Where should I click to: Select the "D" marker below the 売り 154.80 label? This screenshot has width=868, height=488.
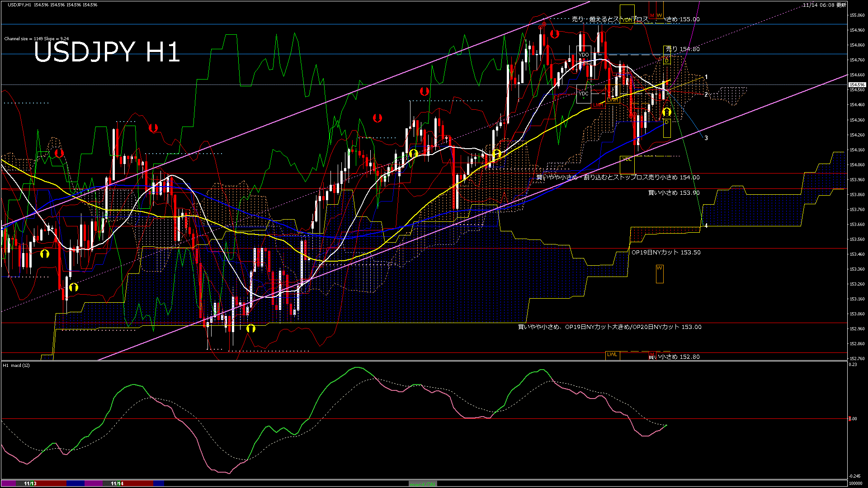667,60
